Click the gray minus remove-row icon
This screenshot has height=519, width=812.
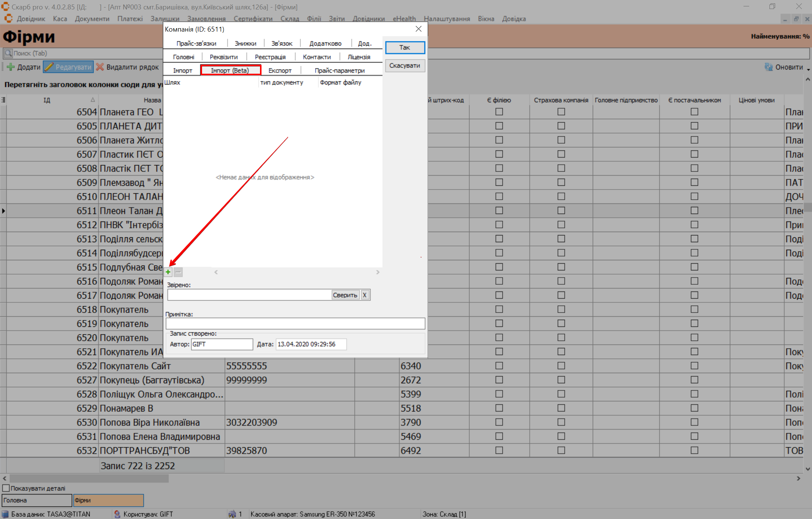pyautogui.click(x=178, y=272)
